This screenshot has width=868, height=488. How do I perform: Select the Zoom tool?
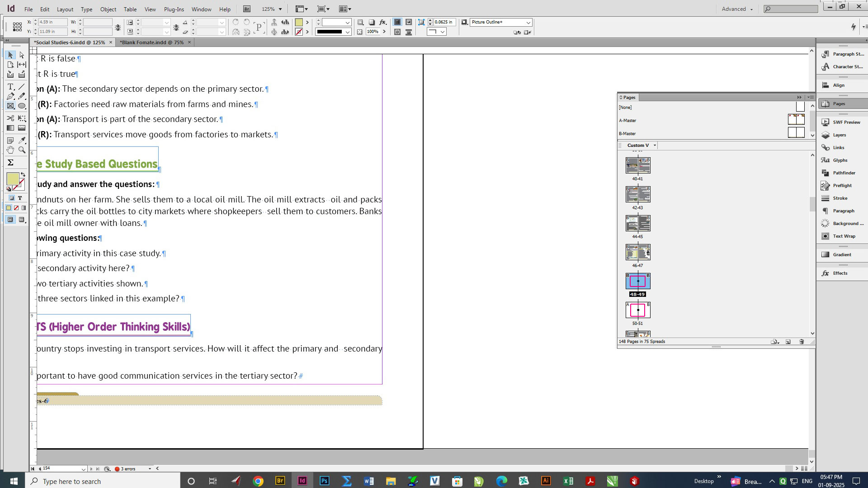coord(22,150)
